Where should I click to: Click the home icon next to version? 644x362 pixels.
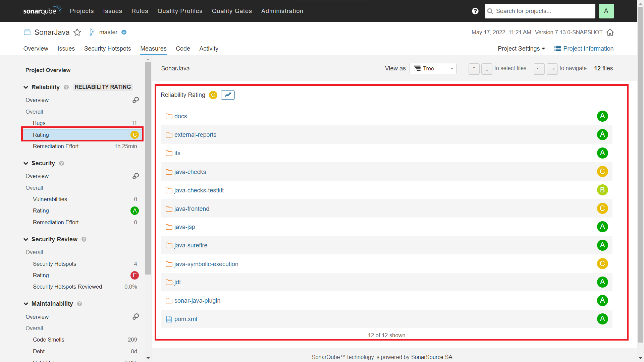610,32
